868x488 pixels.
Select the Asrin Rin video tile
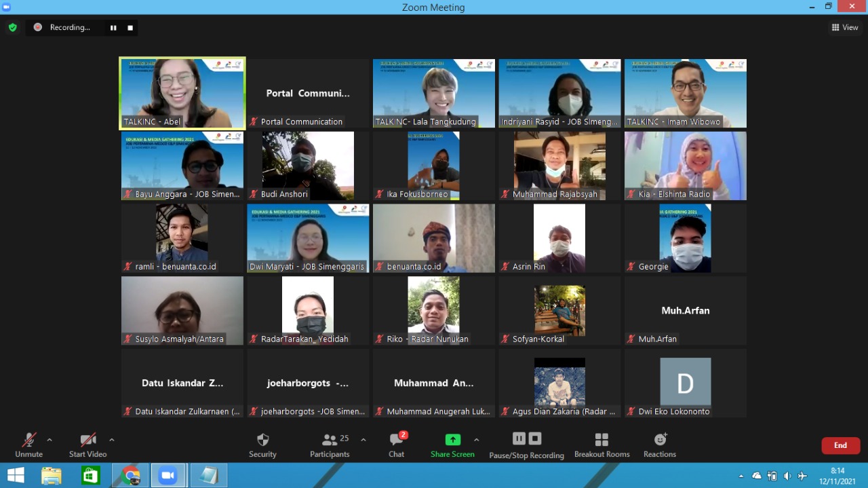559,238
